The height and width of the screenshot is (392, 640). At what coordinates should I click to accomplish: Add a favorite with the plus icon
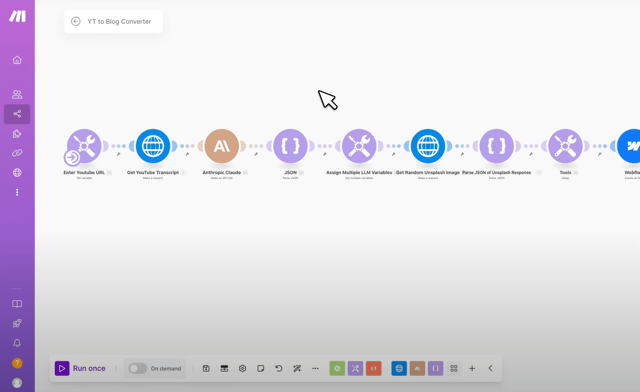click(472, 368)
